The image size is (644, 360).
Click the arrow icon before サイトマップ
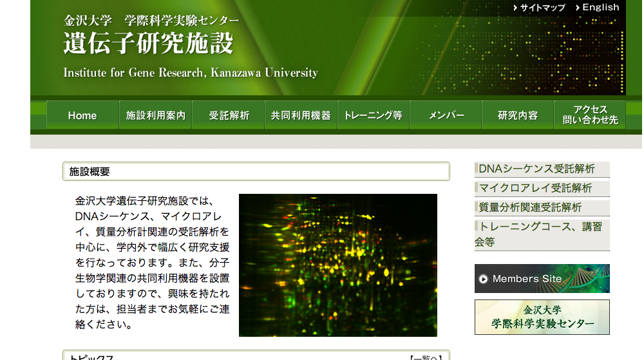515,7
